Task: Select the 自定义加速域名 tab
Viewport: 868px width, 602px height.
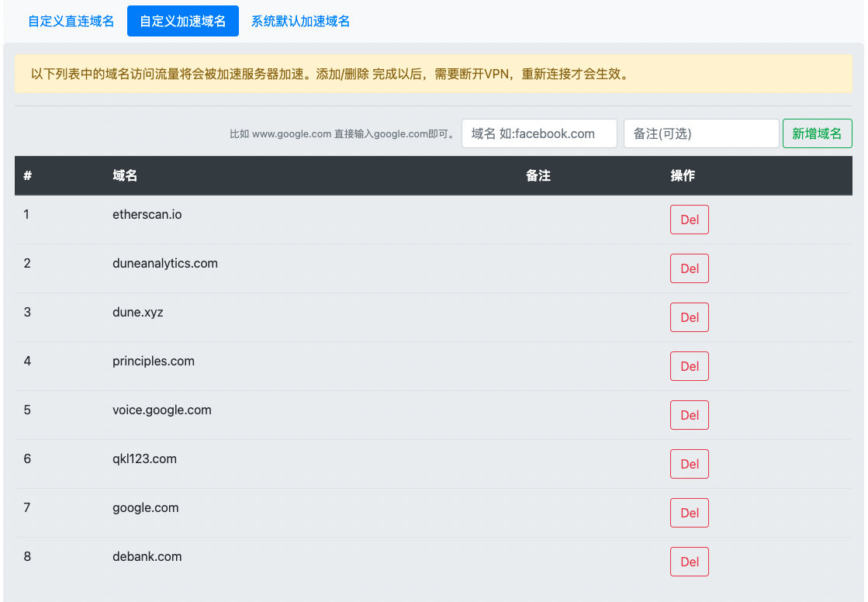Action: click(182, 21)
